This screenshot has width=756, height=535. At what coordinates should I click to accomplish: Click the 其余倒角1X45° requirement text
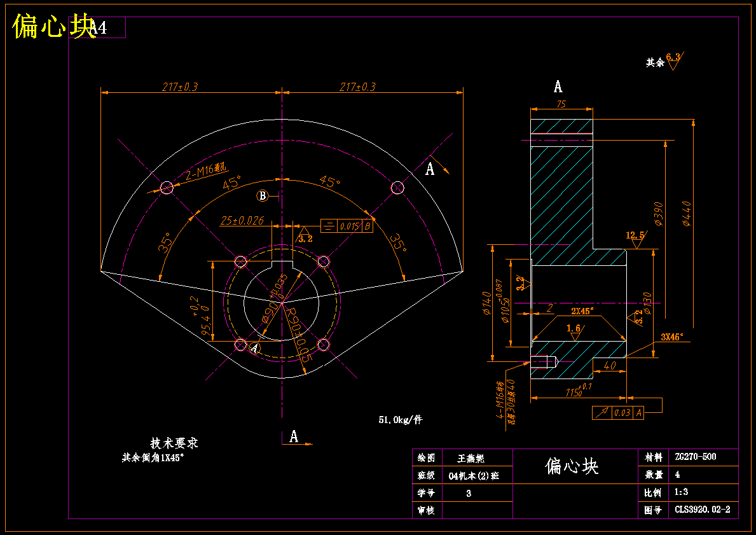153,457
